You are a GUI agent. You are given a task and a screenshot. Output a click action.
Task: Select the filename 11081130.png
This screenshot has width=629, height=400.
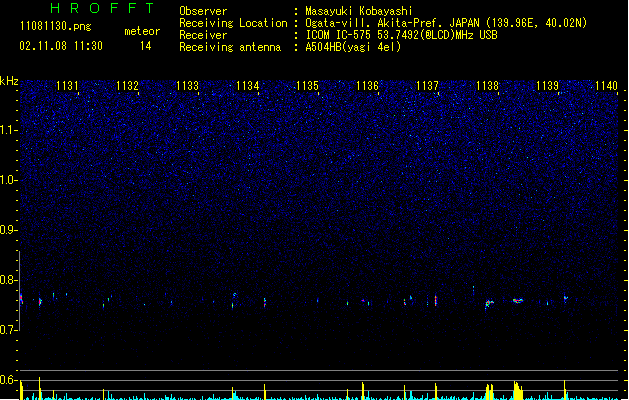coord(56,26)
